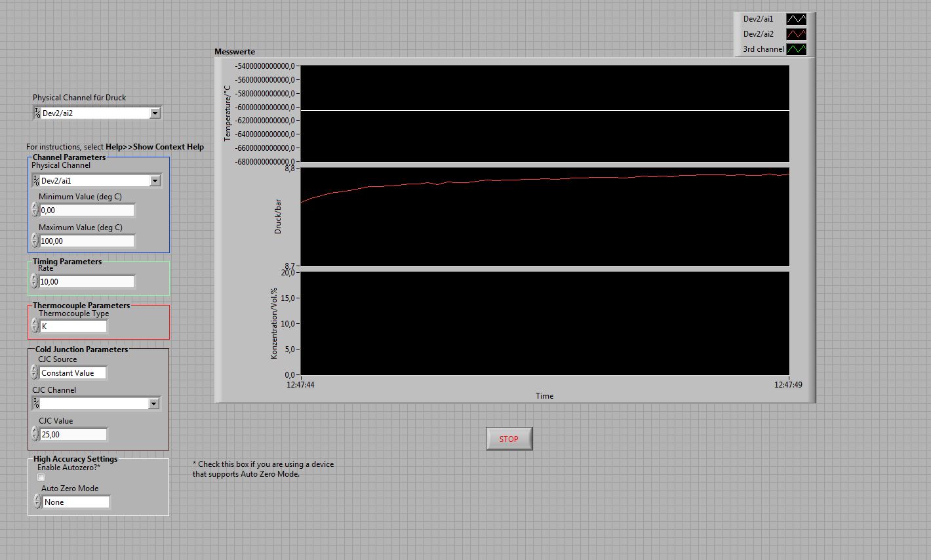
Task: Click the Time x-axis label
Action: (x=544, y=396)
